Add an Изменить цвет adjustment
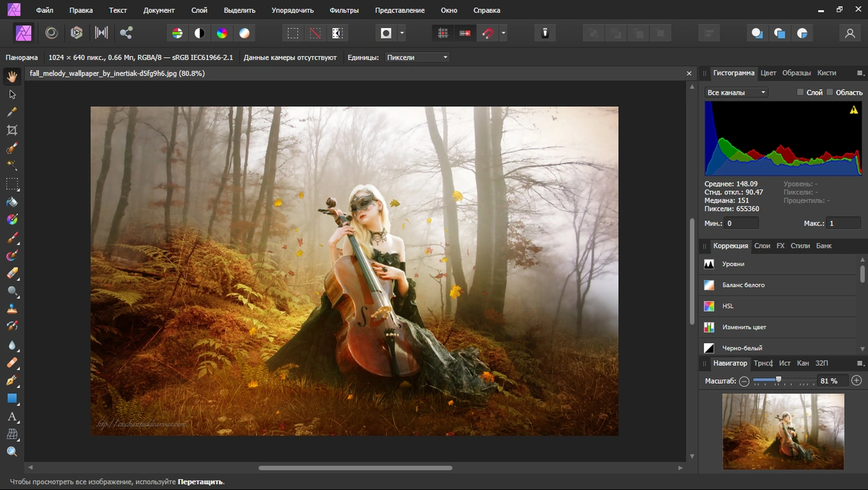 coord(778,327)
